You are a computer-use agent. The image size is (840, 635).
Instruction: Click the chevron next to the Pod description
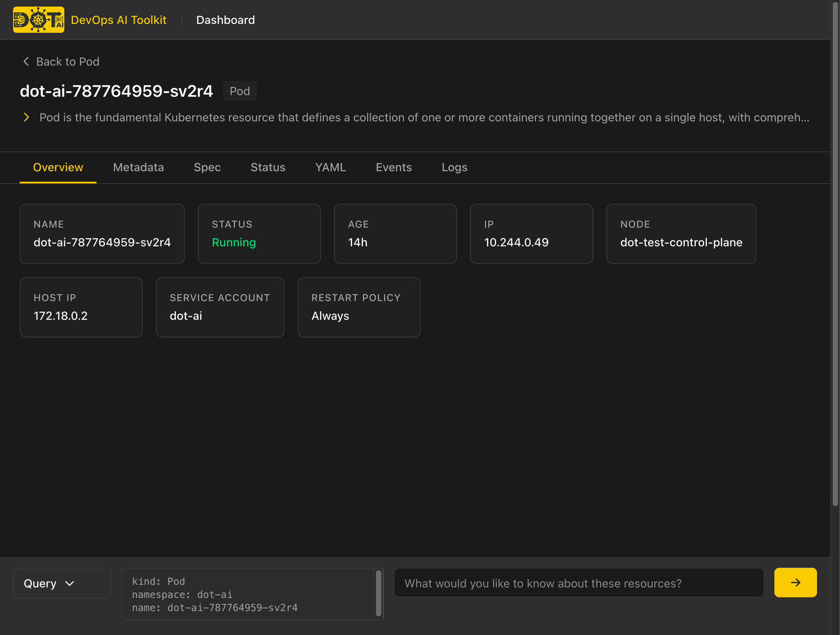click(x=27, y=117)
